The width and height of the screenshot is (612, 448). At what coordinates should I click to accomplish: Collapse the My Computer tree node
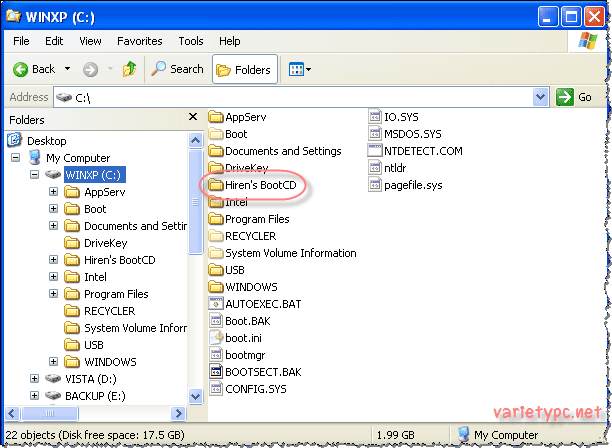(16, 158)
